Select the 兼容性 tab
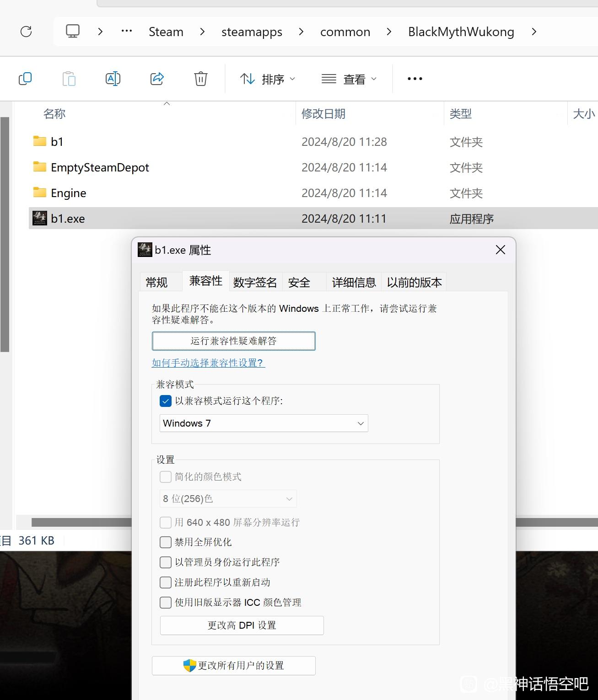 [206, 280]
